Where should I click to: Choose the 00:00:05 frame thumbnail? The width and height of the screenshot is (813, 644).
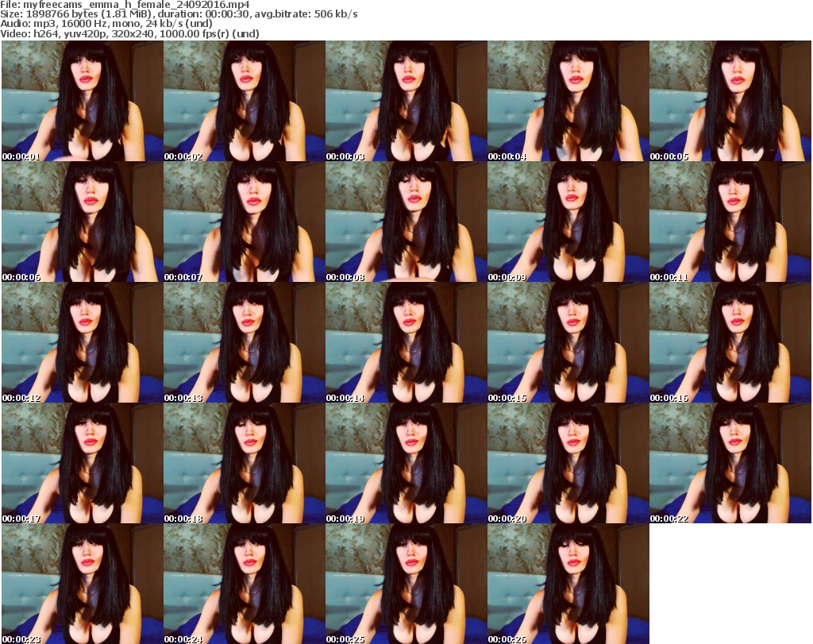click(x=730, y=101)
